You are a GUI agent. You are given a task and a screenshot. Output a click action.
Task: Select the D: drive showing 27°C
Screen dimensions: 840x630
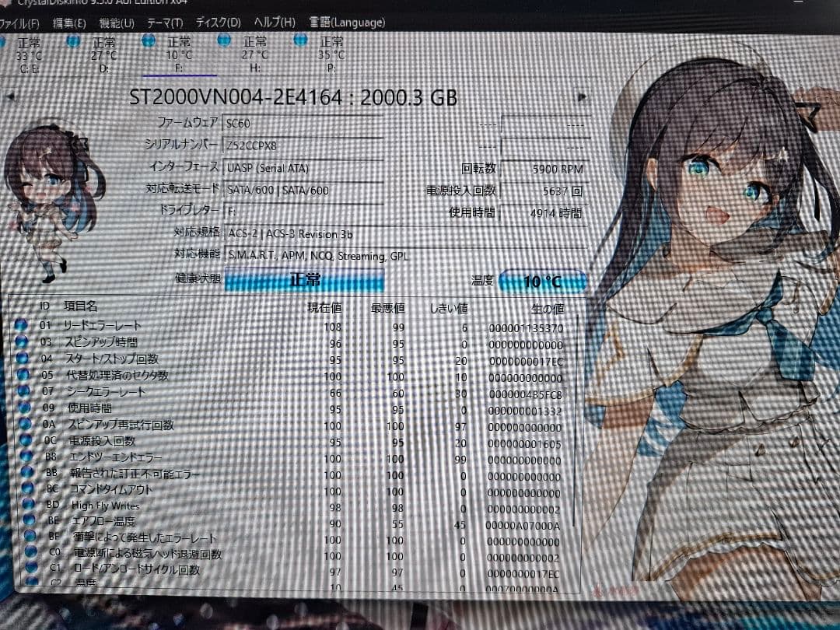coord(105,54)
